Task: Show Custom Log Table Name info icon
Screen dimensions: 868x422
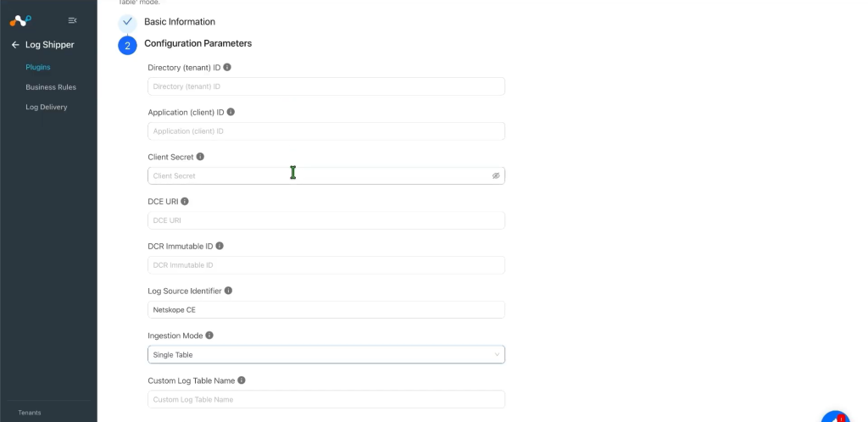Action: click(242, 380)
